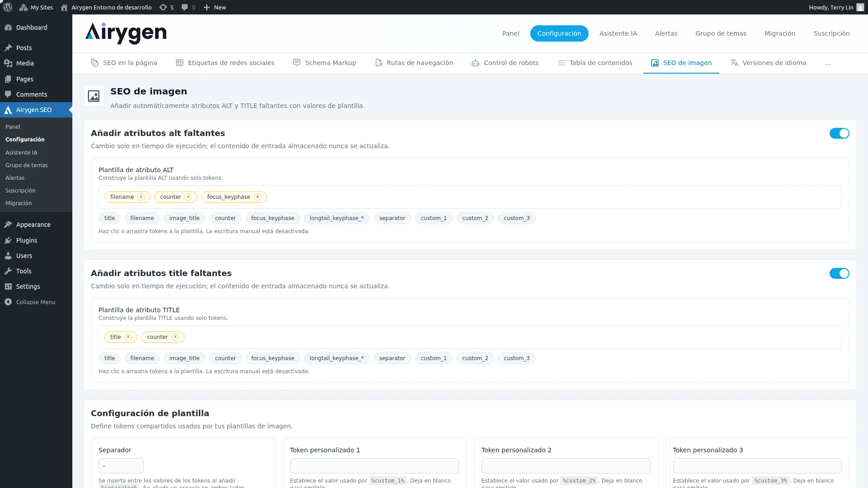Open Appearance in the sidebar
The height and width of the screenshot is (488, 868).
coord(36,225)
